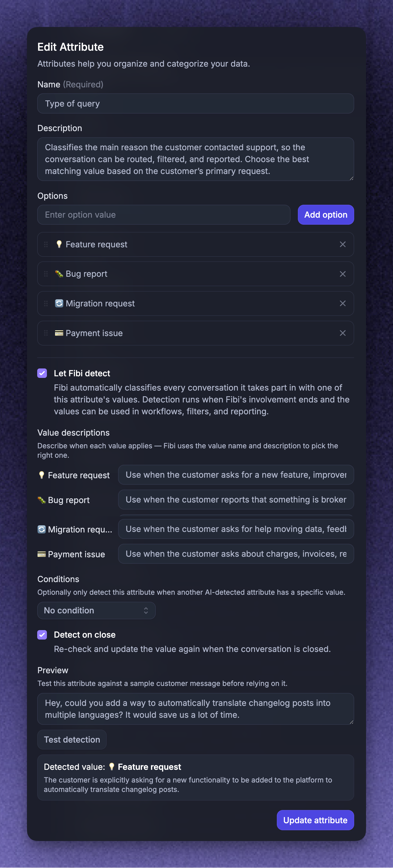Delete the Migration request option
The width and height of the screenshot is (393, 868).
point(343,304)
